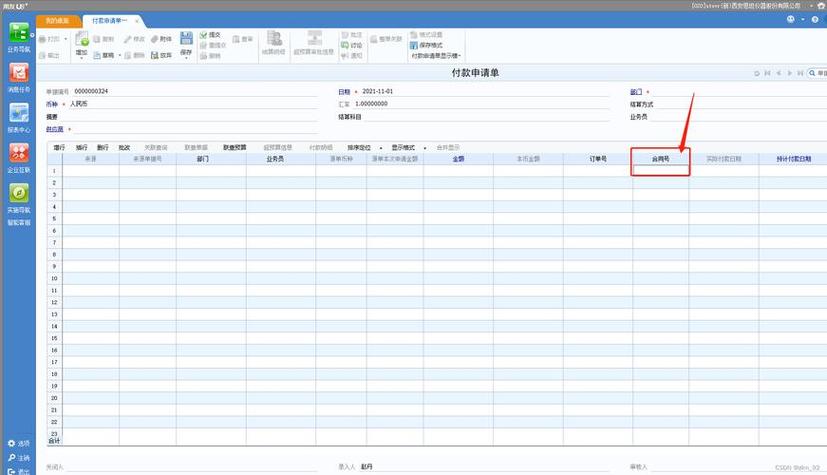Click the 合同号 column header

[660, 159]
